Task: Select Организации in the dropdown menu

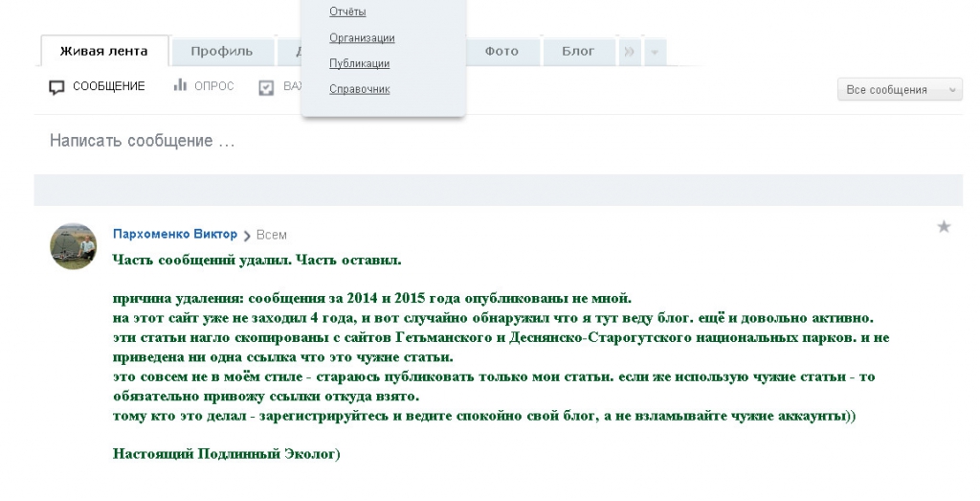Action: point(362,37)
